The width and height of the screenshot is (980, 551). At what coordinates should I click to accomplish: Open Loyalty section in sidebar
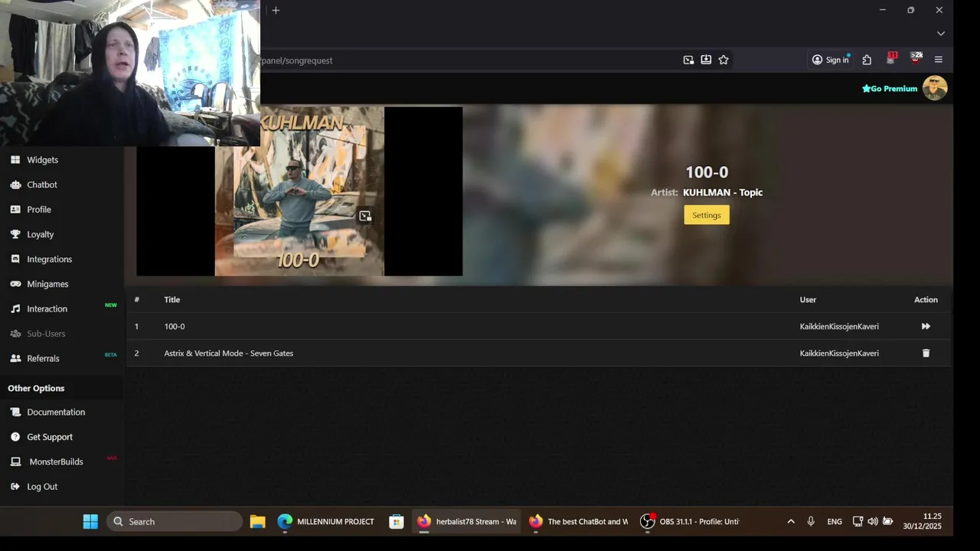click(41, 234)
